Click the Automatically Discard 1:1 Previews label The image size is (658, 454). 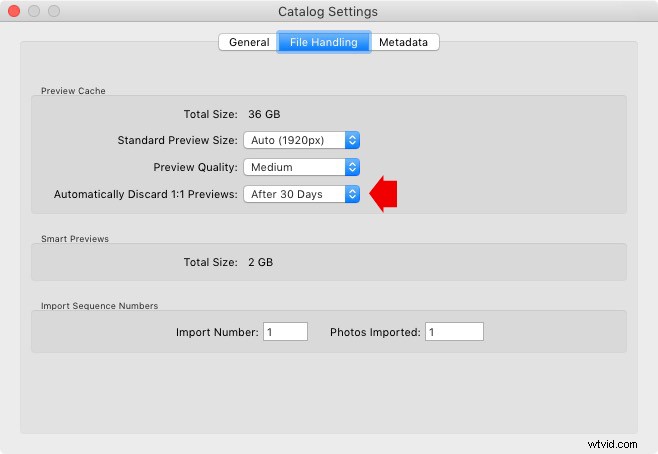tap(146, 194)
